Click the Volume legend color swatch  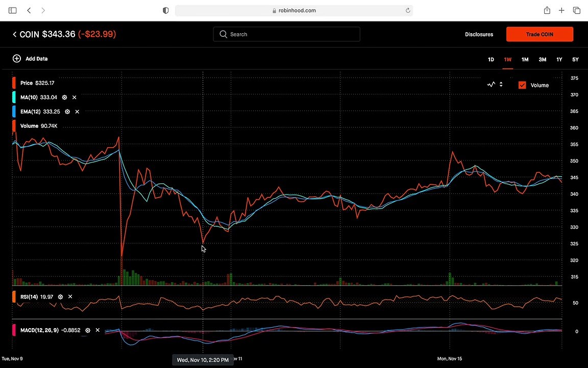[x=14, y=126]
